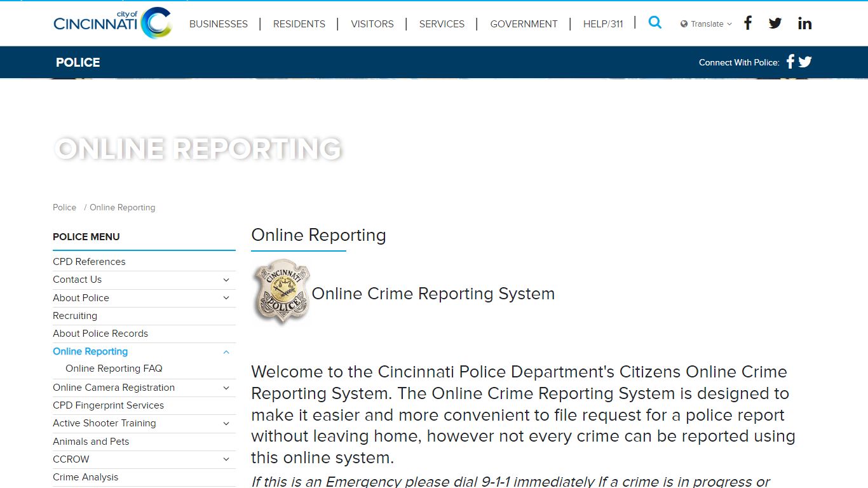
Task: Open CPD References in Police Menu
Action: pyautogui.click(x=89, y=262)
